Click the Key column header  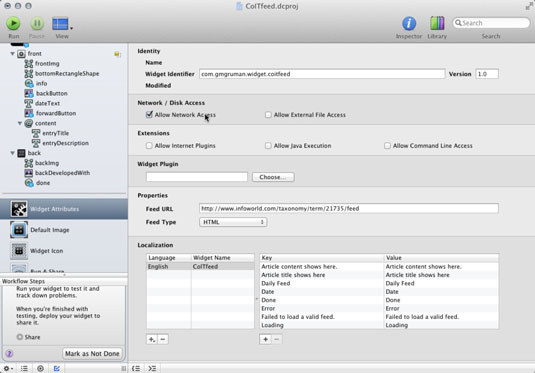coord(322,258)
